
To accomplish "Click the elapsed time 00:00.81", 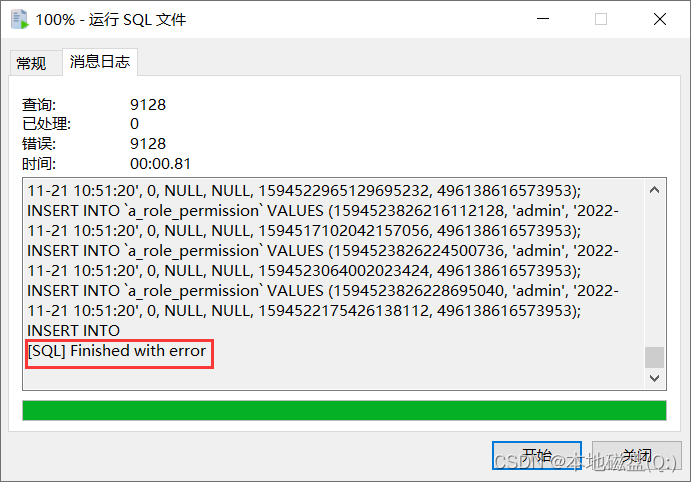I will 160,164.
